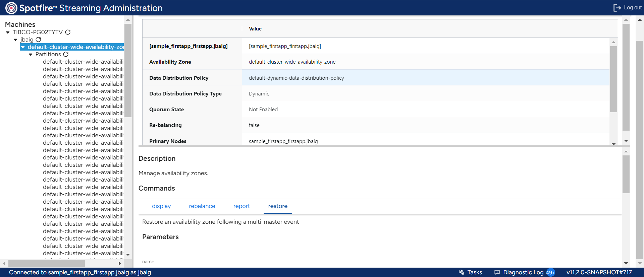The width and height of the screenshot is (644, 277).
Task: Refresh the jbaig node
Action: tap(38, 40)
